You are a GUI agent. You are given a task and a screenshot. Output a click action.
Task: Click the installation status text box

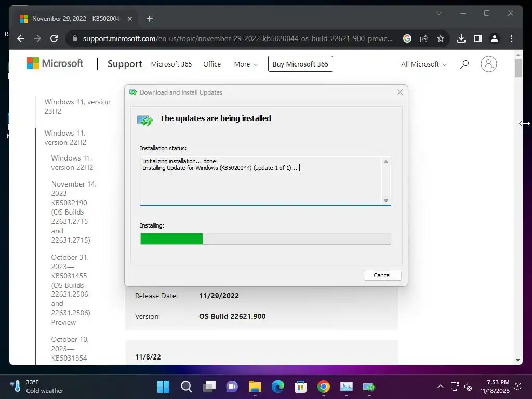tap(265, 180)
